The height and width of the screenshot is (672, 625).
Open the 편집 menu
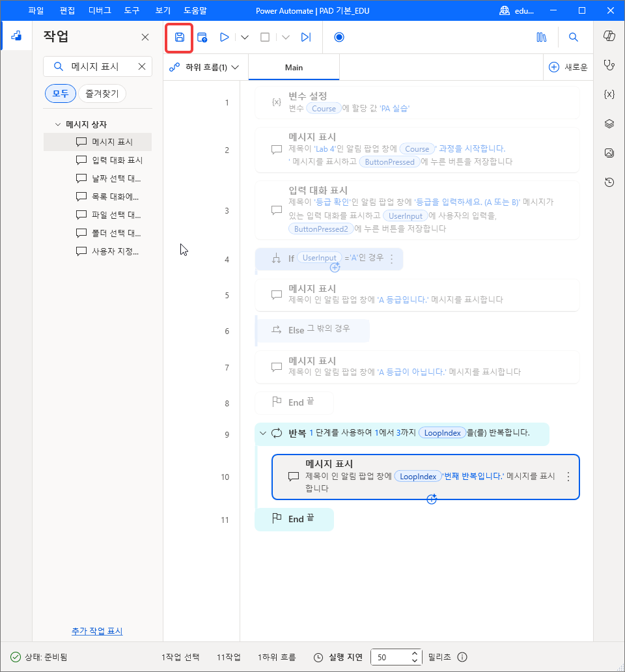tap(67, 10)
